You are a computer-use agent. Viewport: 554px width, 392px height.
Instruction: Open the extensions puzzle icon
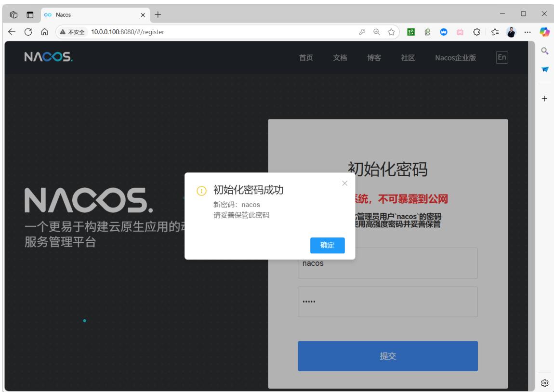(476, 32)
